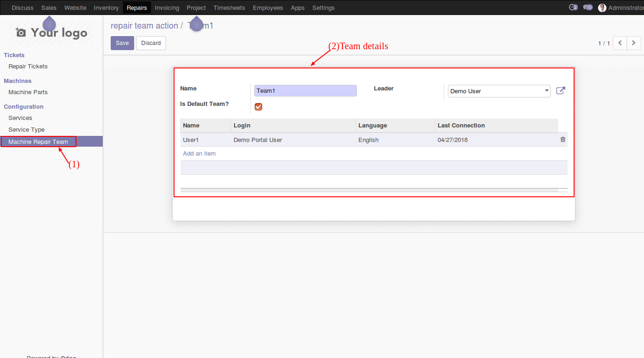
Task: Open the Sales menu
Action: click(x=49, y=7)
